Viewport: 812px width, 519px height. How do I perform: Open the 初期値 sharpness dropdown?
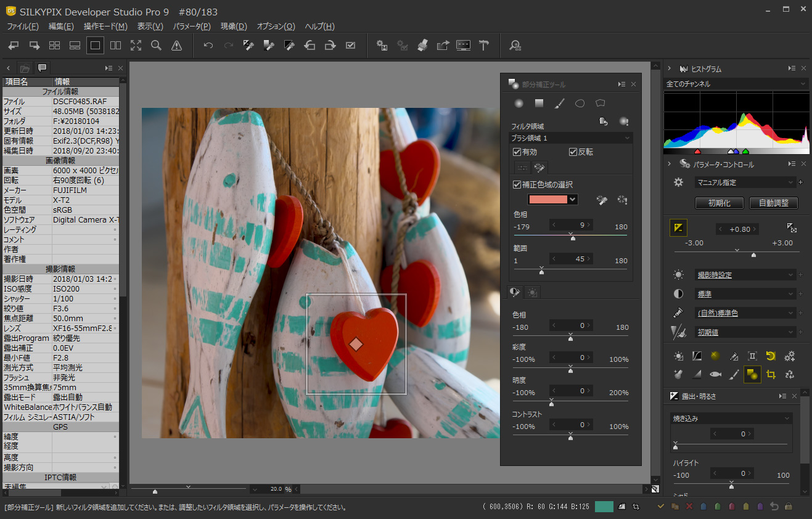click(745, 332)
